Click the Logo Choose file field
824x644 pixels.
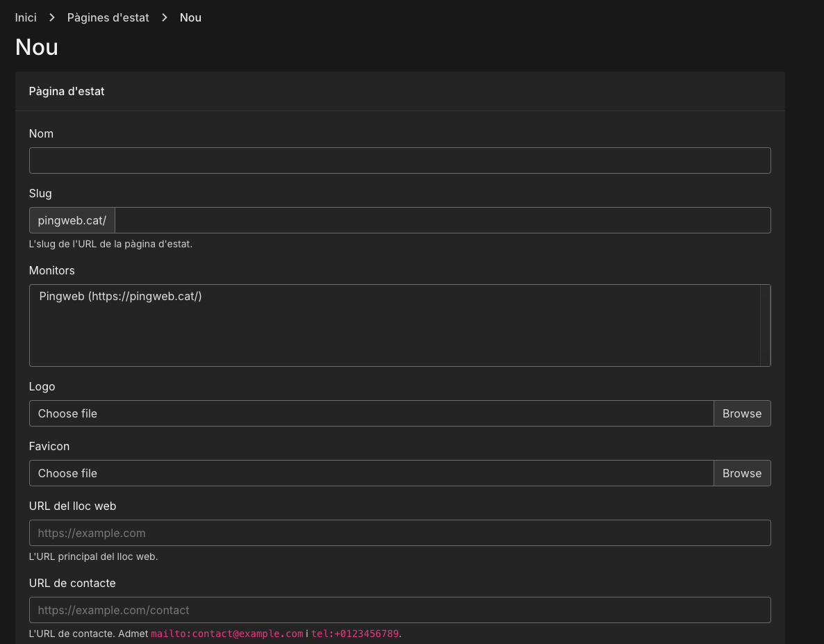pos(371,413)
